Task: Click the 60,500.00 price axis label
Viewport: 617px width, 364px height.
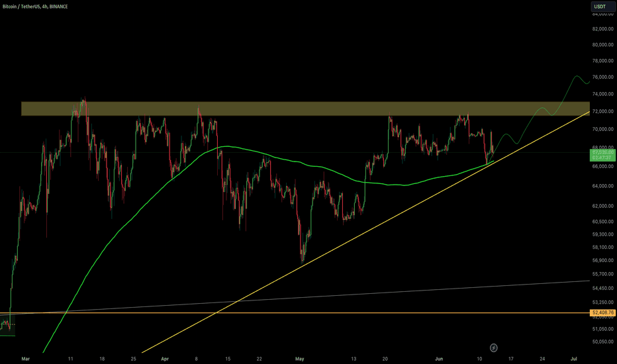Action: pos(603,222)
